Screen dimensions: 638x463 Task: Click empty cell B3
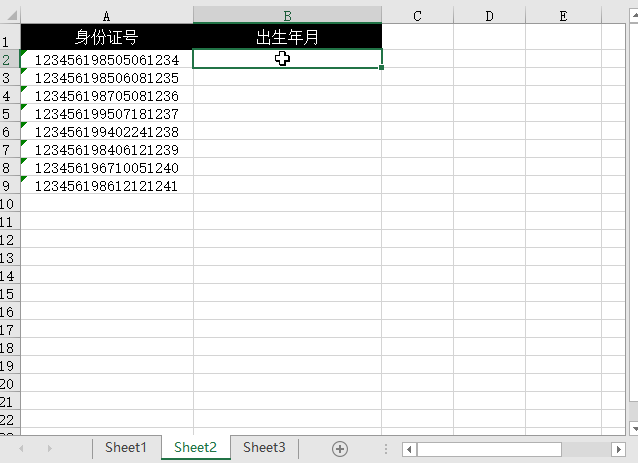click(x=287, y=77)
